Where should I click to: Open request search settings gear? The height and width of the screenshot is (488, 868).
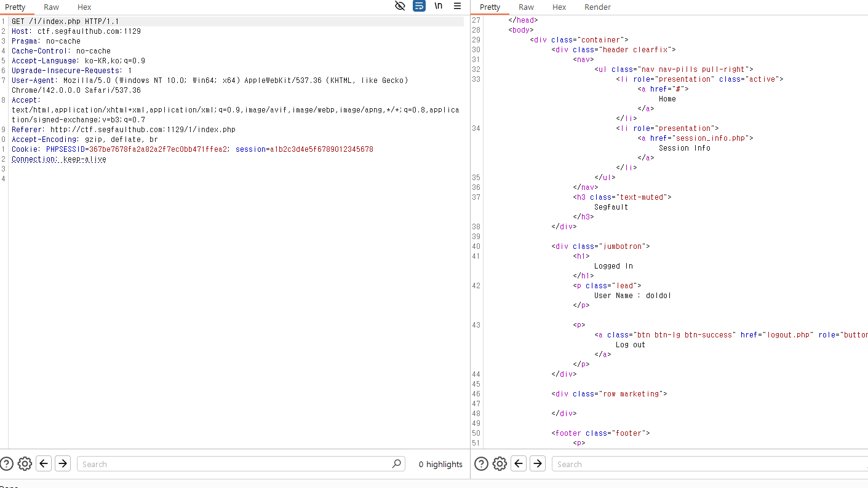click(25, 464)
